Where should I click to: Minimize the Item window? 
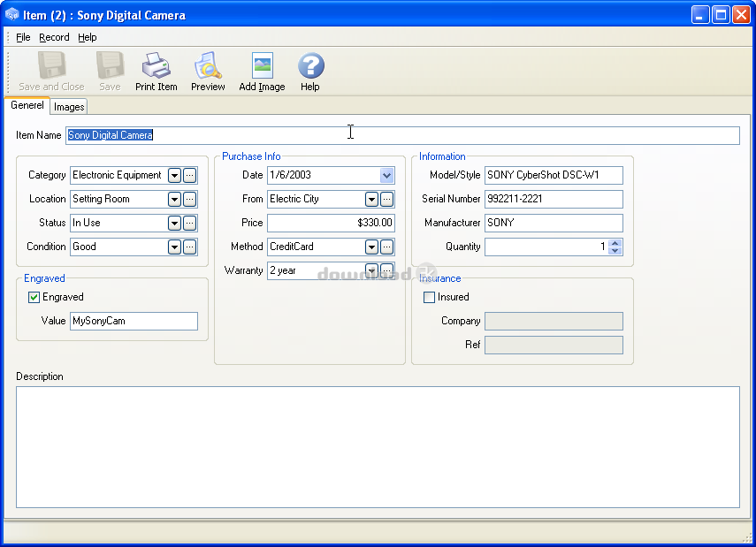click(x=700, y=15)
